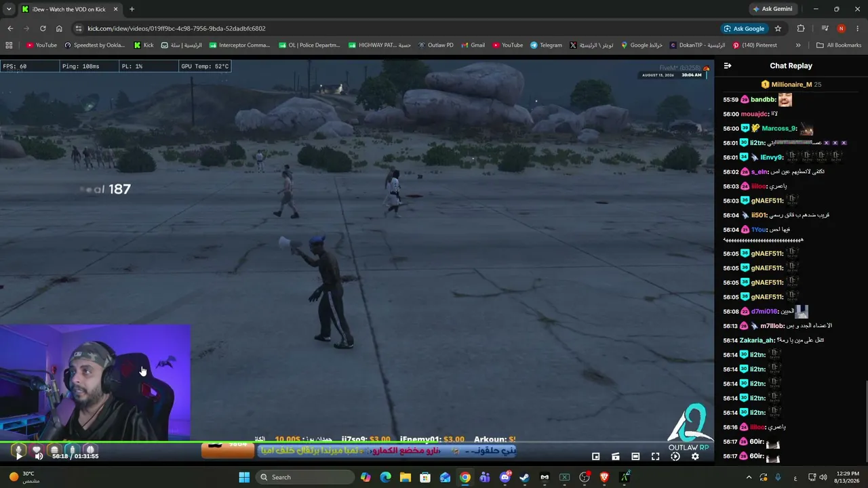868x488 pixels.
Task: Open Speedtest by Ookla bookmark
Action: tap(95, 45)
